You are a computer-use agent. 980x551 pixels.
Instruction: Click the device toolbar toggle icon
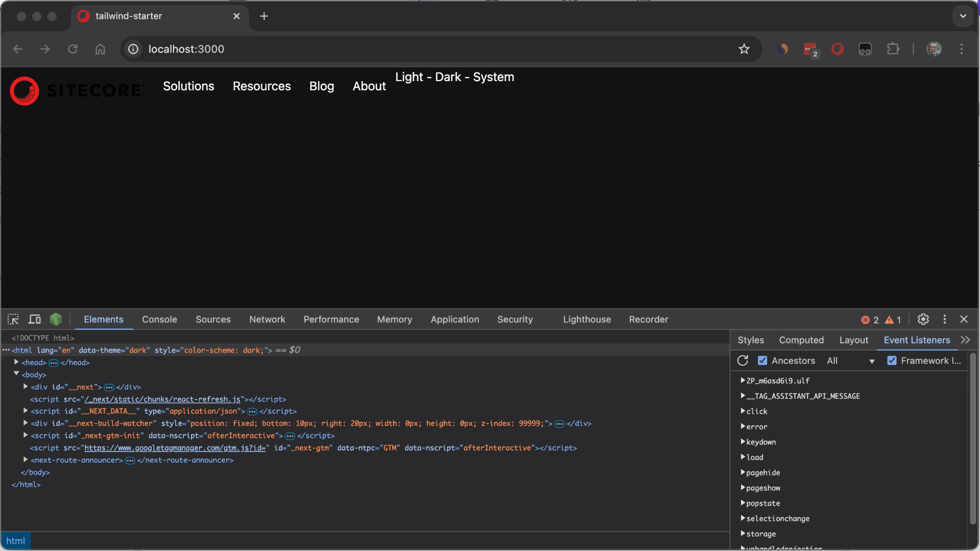point(34,319)
